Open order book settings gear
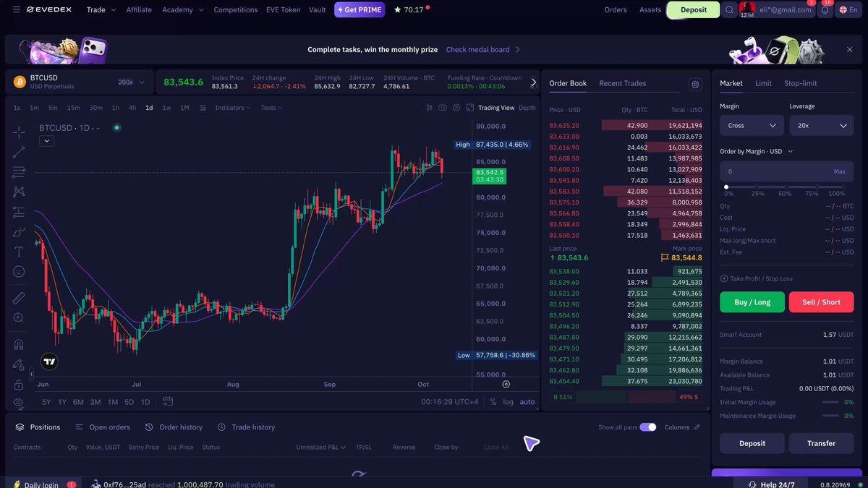This screenshot has height=488, width=868. (695, 85)
